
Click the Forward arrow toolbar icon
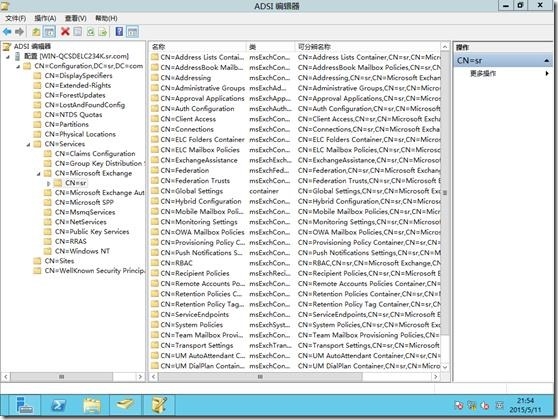click(20, 32)
